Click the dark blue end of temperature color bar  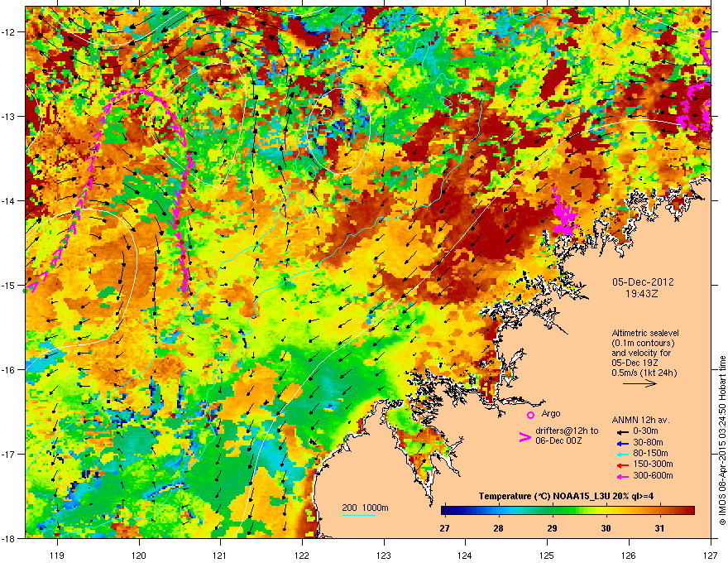tap(446, 511)
